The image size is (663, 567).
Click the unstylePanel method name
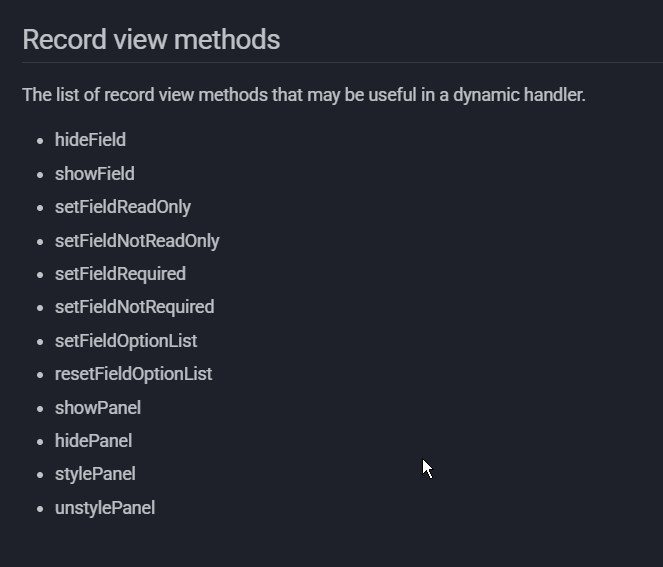click(104, 508)
